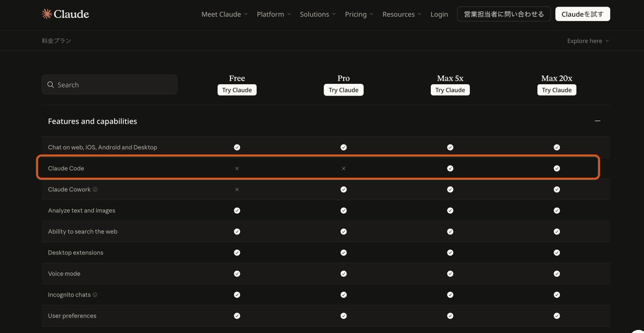
Task: Open the Platform dropdown menu
Action: [273, 15]
